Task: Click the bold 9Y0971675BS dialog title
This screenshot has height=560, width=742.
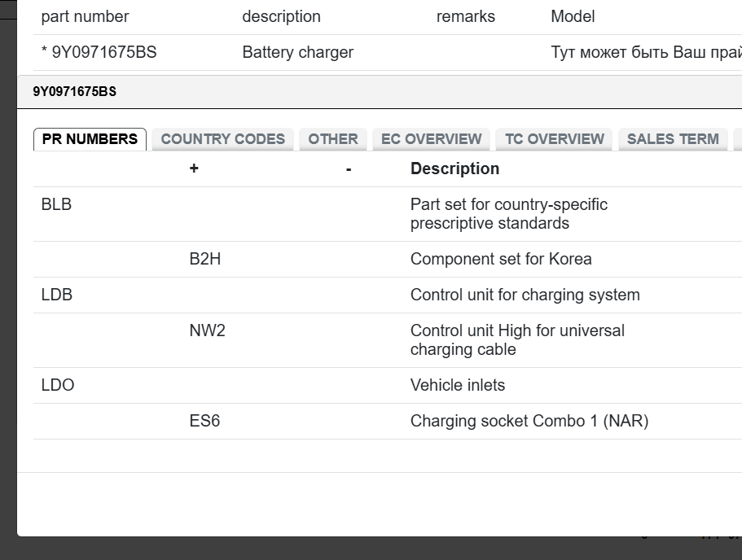Action: [75, 92]
